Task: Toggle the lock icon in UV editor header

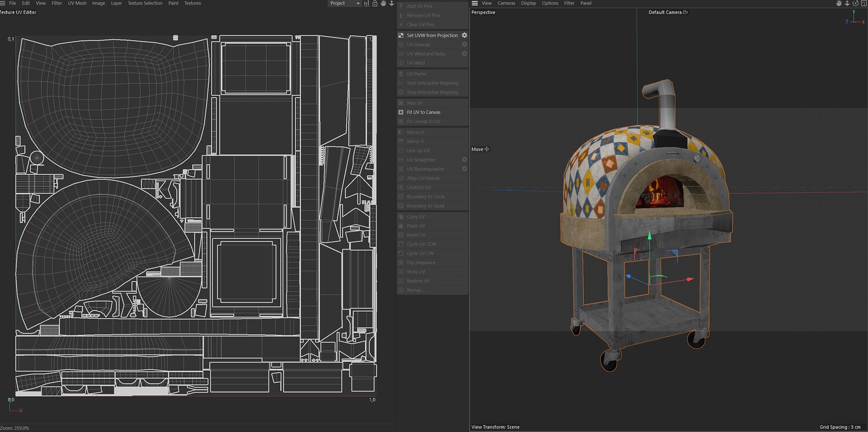Action: point(375,3)
